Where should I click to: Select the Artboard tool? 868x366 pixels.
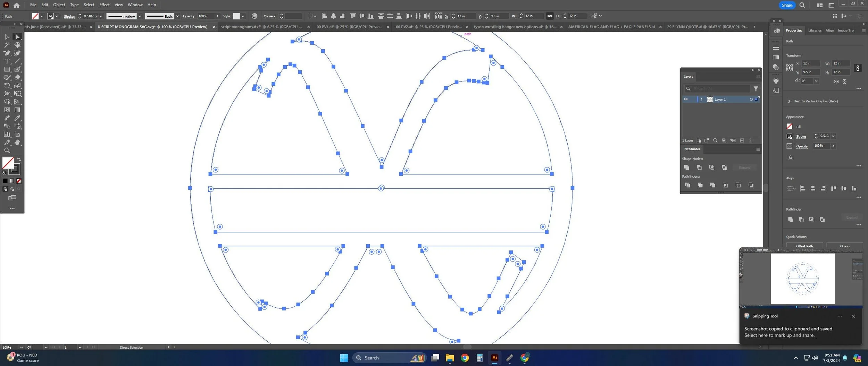click(x=17, y=134)
